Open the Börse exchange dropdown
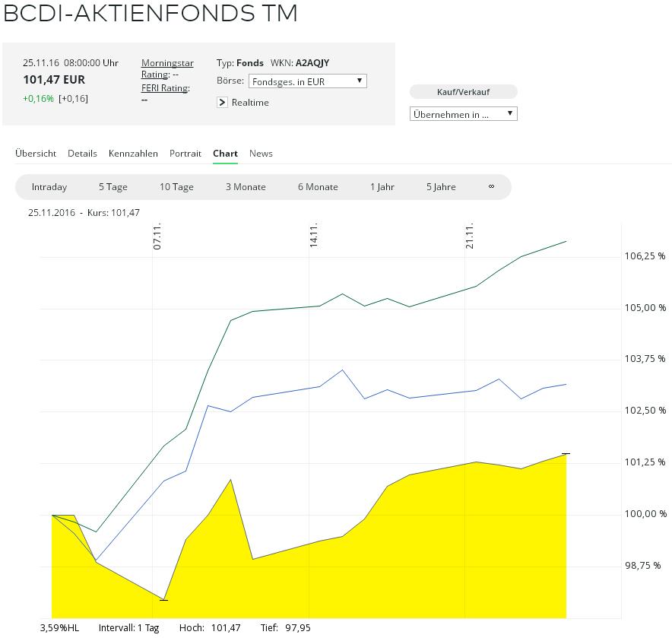 307,81
